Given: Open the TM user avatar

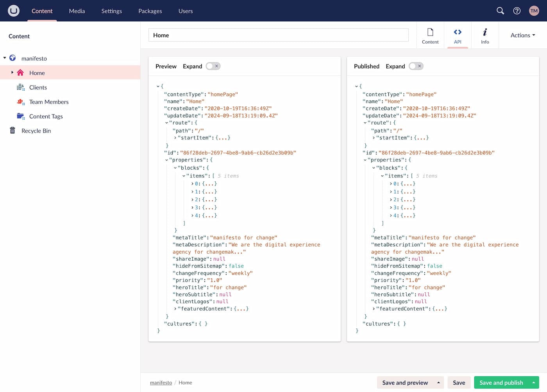Looking at the screenshot, I should [x=534, y=11].
